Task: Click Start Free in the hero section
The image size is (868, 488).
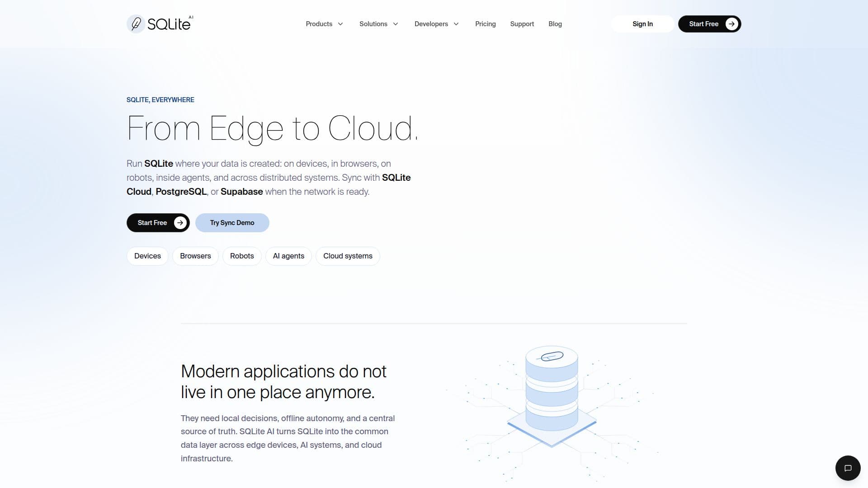Action: pos(158,223)
